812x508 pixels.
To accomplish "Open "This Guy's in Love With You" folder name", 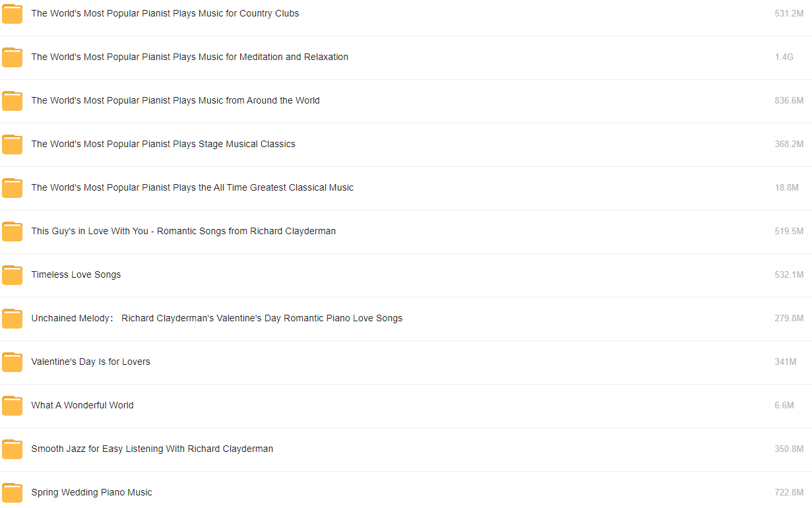I will click(183, 232).
